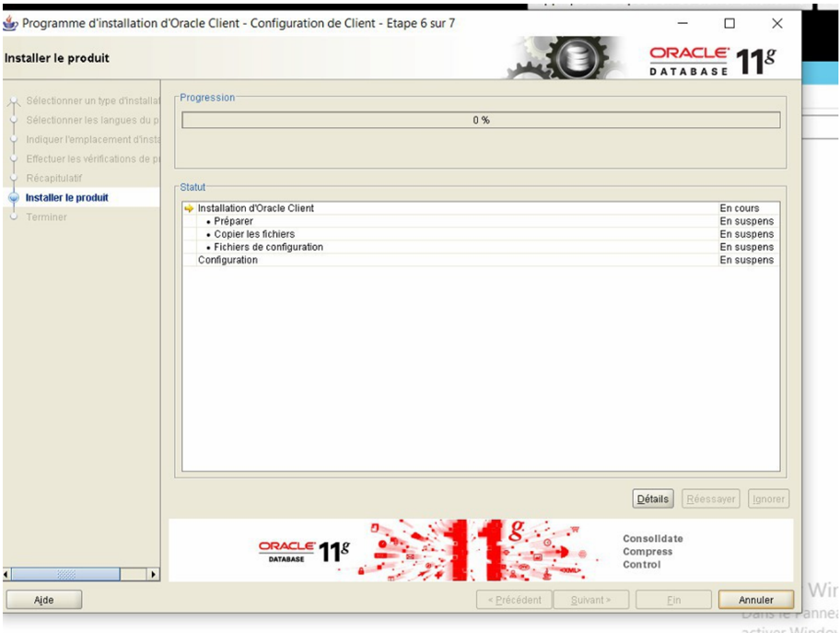Click the Fin button
Image resolution: width=840 pixels, height=633 pixels.
tap(674, 600)
